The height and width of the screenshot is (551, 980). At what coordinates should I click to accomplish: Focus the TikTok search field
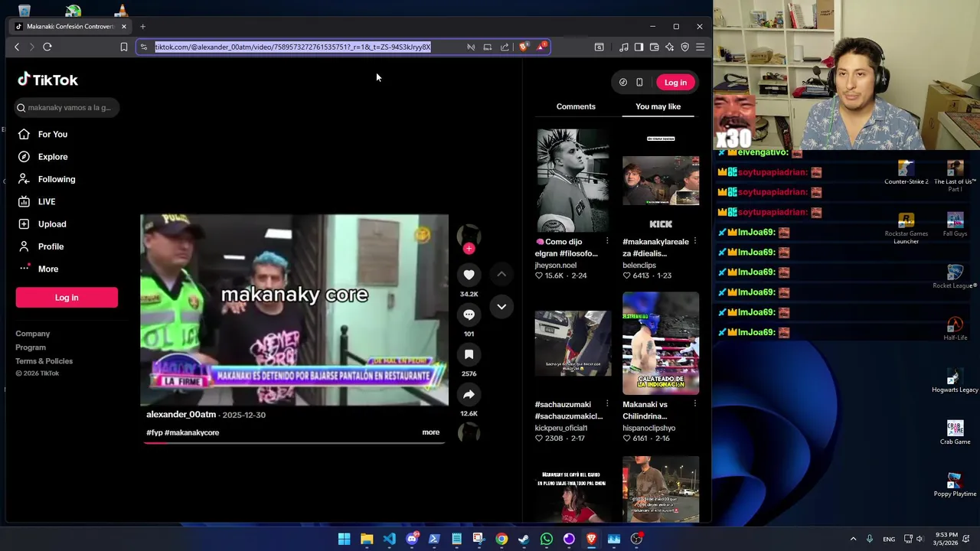coord(65,107)
